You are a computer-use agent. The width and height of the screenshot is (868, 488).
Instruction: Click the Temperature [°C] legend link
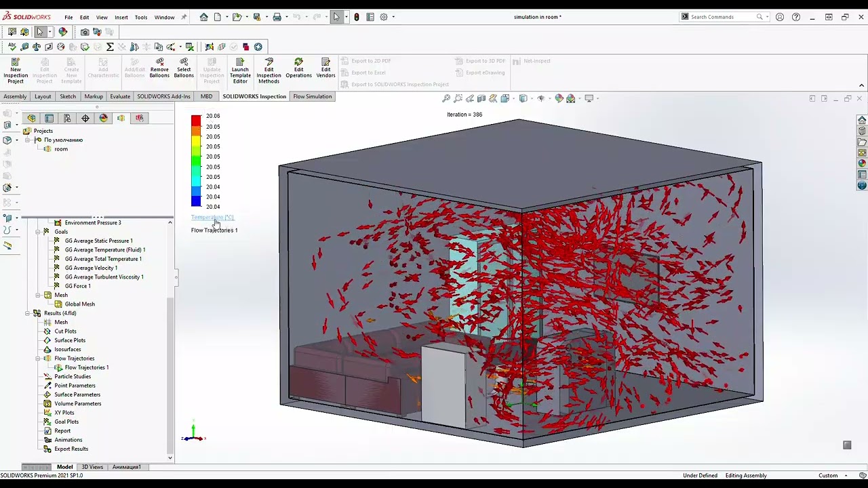click(212, 218)
